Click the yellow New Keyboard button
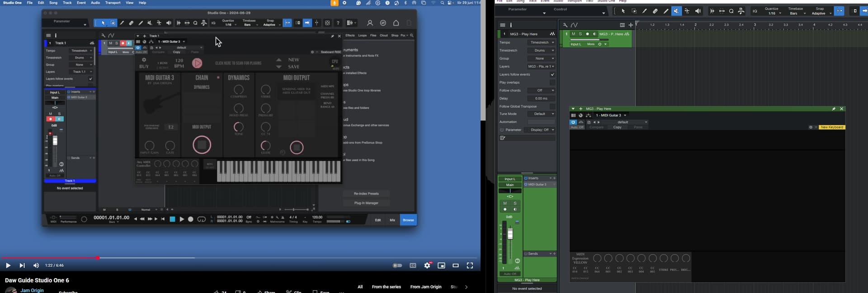This screenshot has width=868, height=293. click(x=832, y=127)
